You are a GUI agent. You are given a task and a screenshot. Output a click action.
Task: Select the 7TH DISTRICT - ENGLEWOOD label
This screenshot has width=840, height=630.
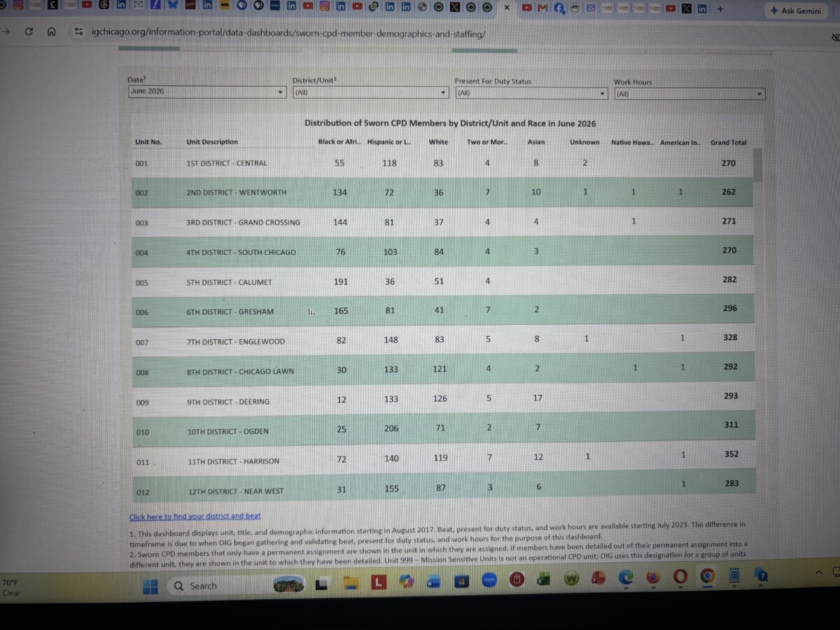point(235,342)
